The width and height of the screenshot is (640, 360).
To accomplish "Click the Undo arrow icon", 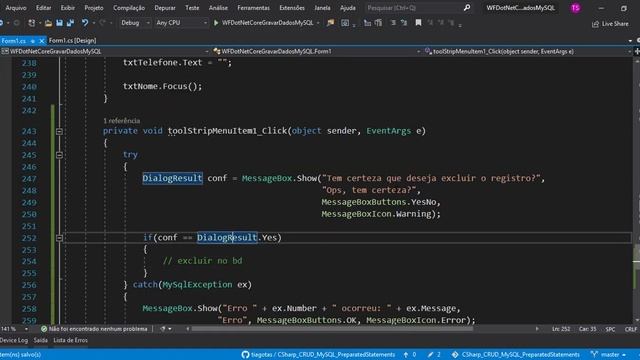I will pos(84,23).
